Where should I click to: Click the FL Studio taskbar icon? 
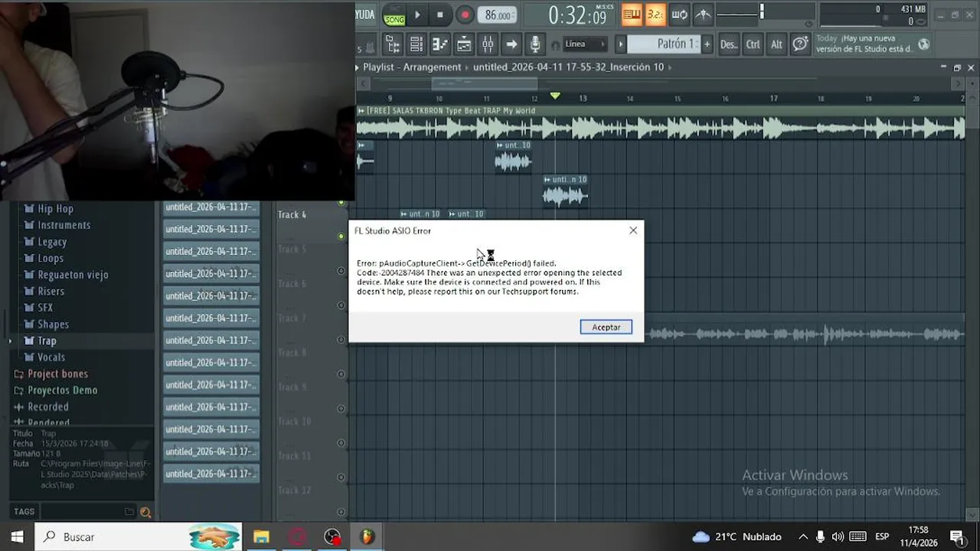point(367,536)
